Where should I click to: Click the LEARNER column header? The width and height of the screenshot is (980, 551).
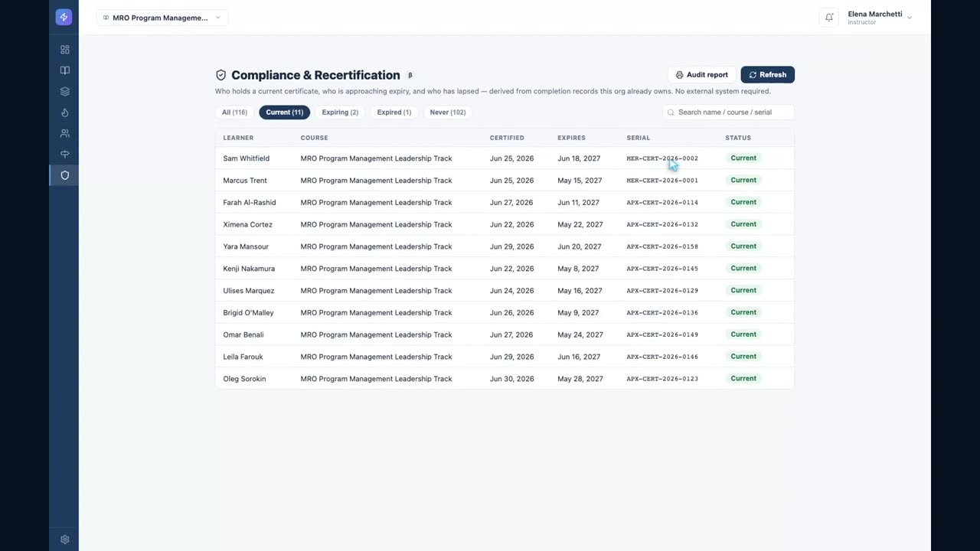[238, 138]
